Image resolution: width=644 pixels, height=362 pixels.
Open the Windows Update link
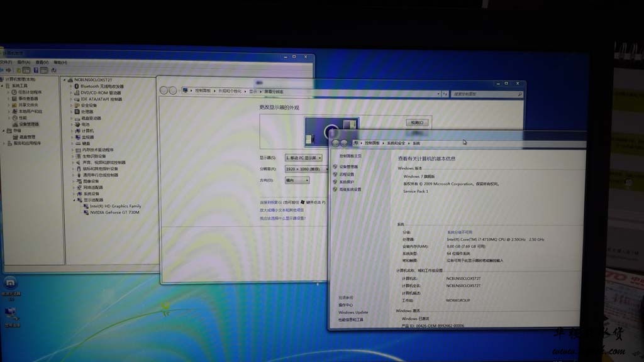coord(353,312)
